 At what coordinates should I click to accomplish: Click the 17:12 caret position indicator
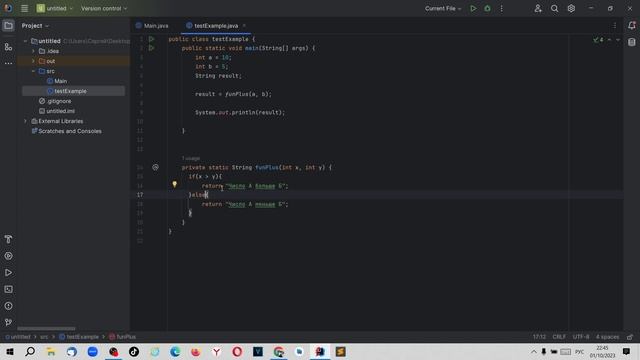[x=539, y=337]
